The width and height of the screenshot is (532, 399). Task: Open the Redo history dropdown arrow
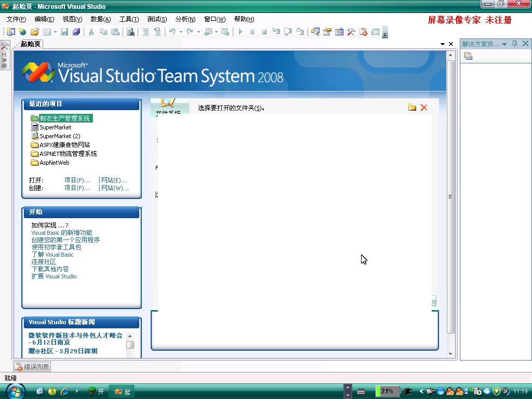click(x=198, y=32)
